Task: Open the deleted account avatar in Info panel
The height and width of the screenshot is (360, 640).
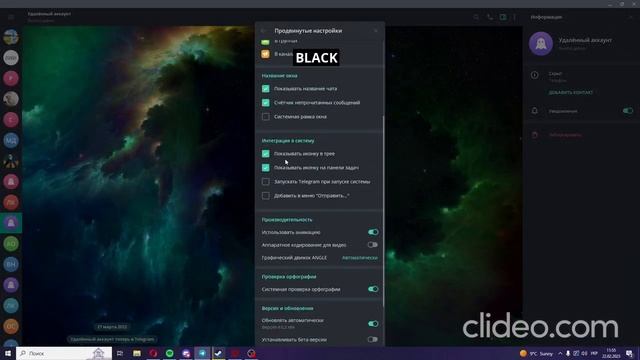Action: (x=541, y=43)
